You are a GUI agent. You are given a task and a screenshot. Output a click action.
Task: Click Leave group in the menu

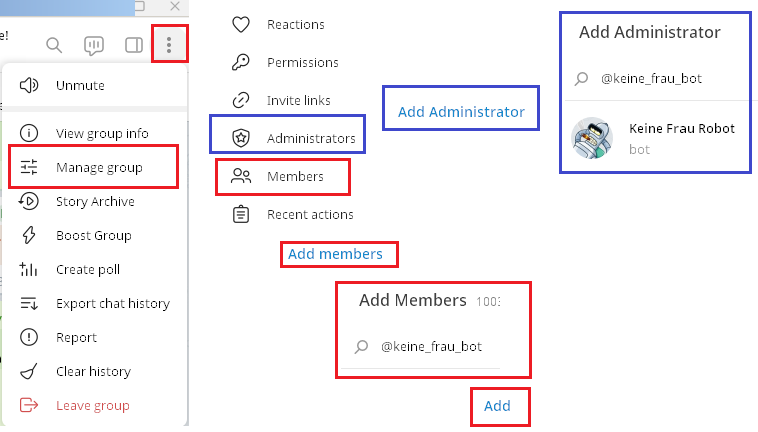click(92, 406)
